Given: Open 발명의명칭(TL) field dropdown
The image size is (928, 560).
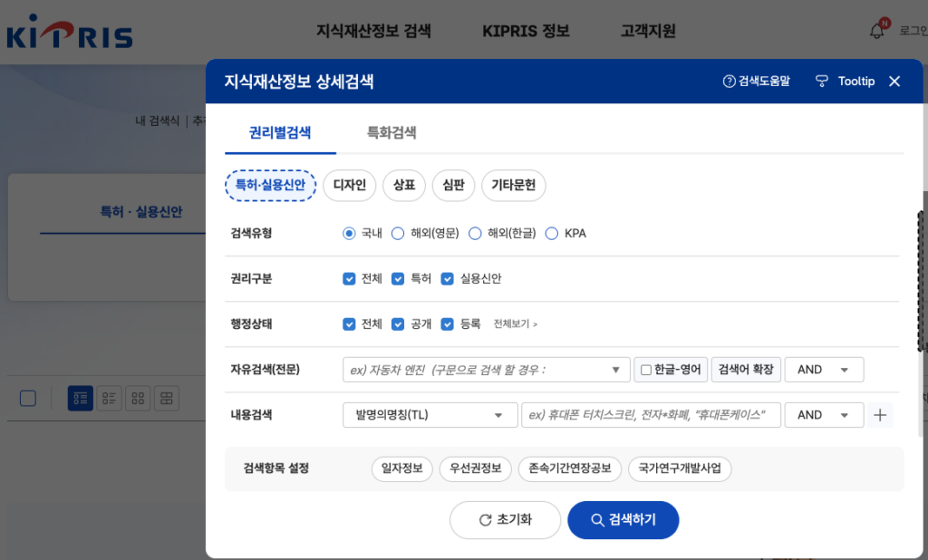Looking at the screenshot, I should pyautogui.click(x=430, y=415).
